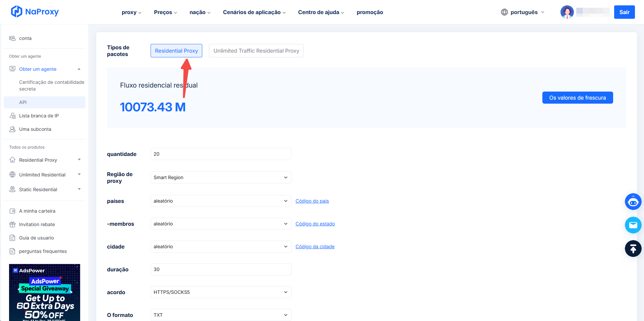The image size is (644, 321).
Task: Click the Lista branca de IP lock icon
Action: pyautogui.click(x=12, y=116)
